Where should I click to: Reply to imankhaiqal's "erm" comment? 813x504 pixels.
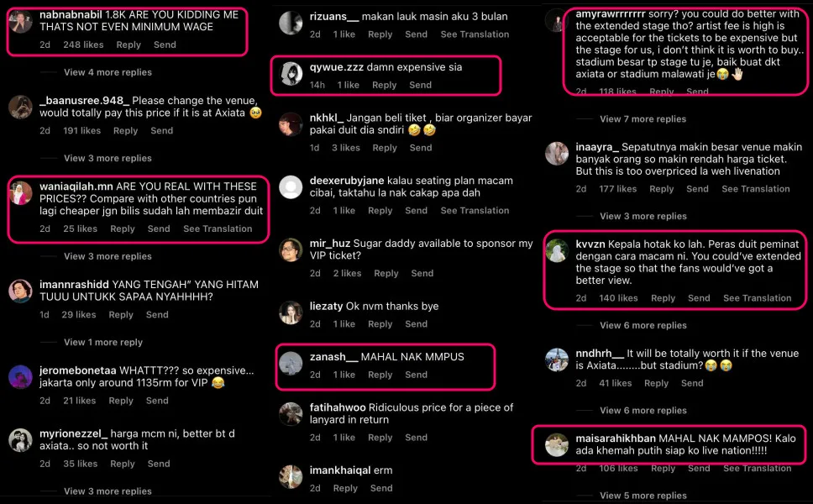[345, 488]
